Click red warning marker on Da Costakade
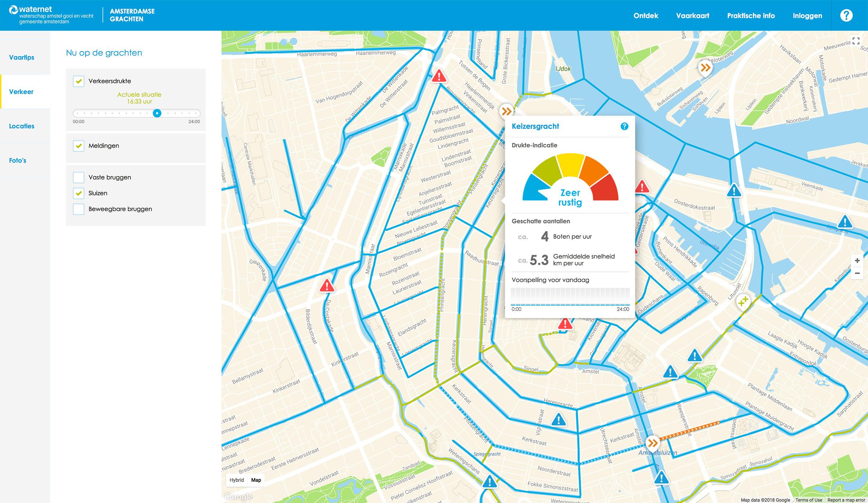The width and height of the screenshot is (868, 503). (326, 286)
